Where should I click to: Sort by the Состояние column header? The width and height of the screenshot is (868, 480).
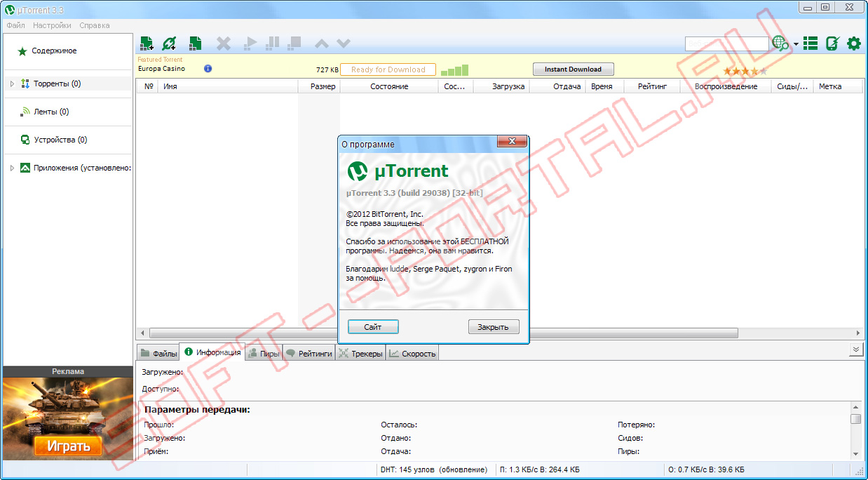point(389,86)
